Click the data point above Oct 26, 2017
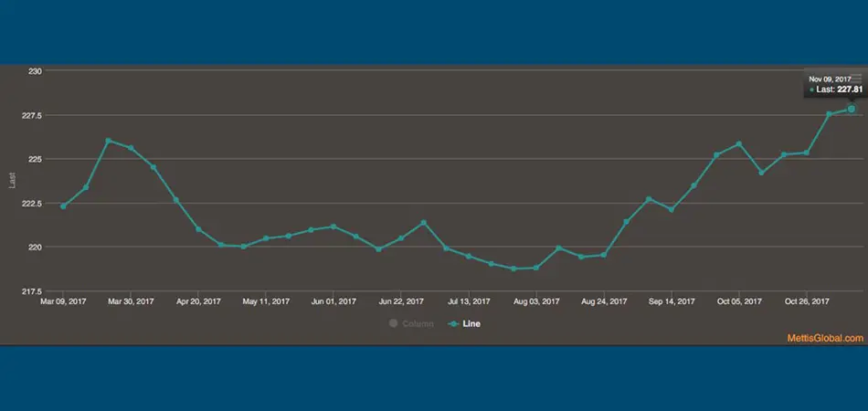 point(806,153)
